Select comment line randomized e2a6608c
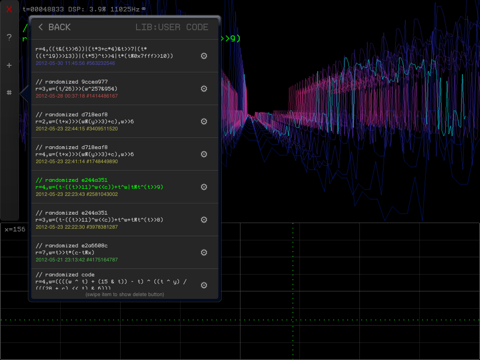 [72, 246]
